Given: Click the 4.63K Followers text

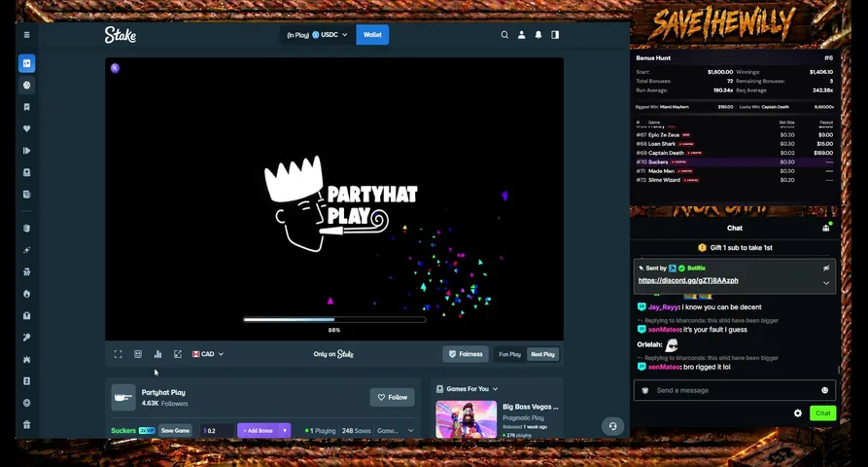Looking at the screenshot, I should pos(164,404).
